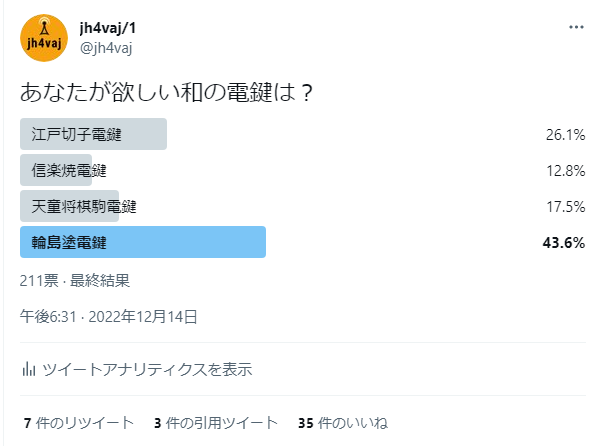599x446 pixels.
Task: Click the 211票 最終結果 vote count
Action: [75, 281]
